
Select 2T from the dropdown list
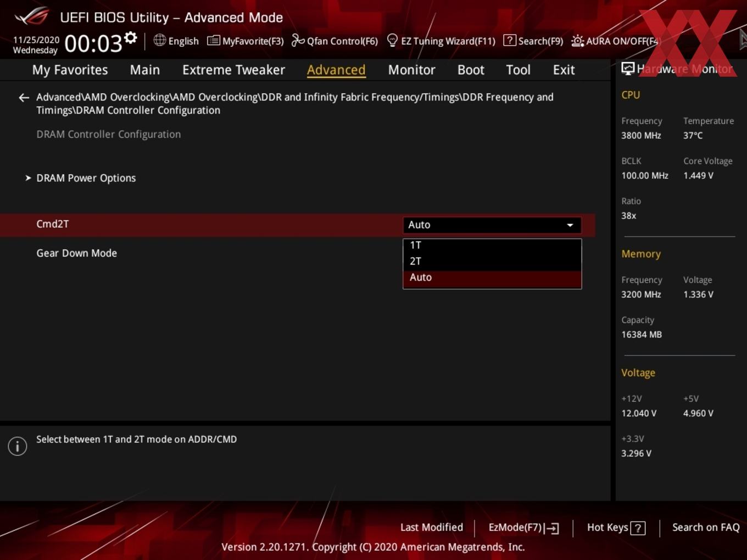click(x=492, y=261)
